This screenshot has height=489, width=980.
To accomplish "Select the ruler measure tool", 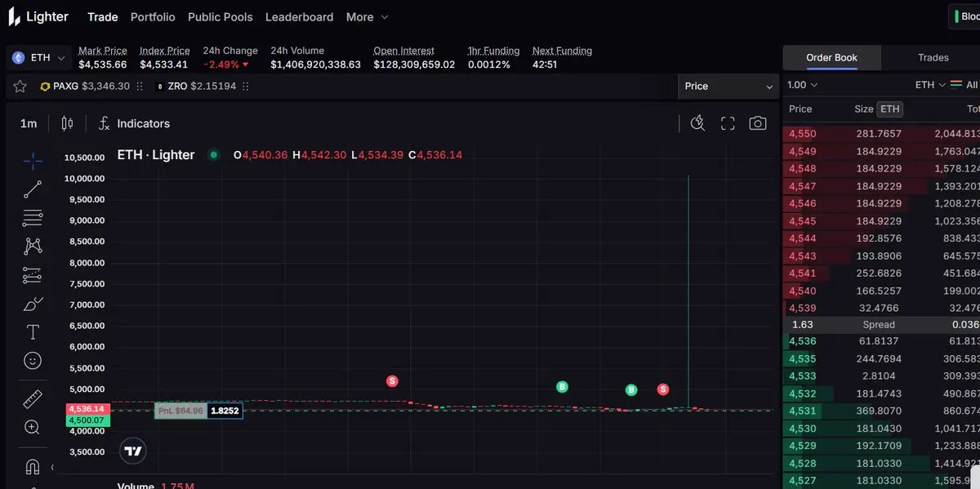I will click(33, 399).
